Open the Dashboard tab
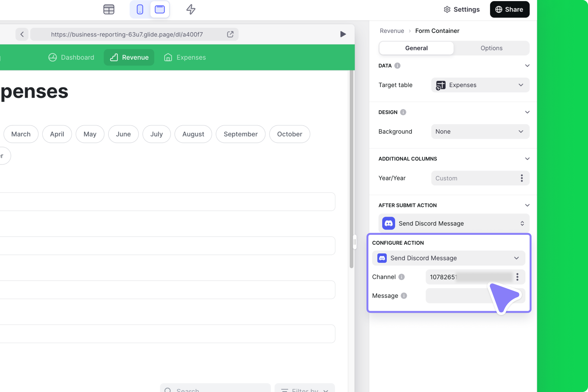 (71, 57)
